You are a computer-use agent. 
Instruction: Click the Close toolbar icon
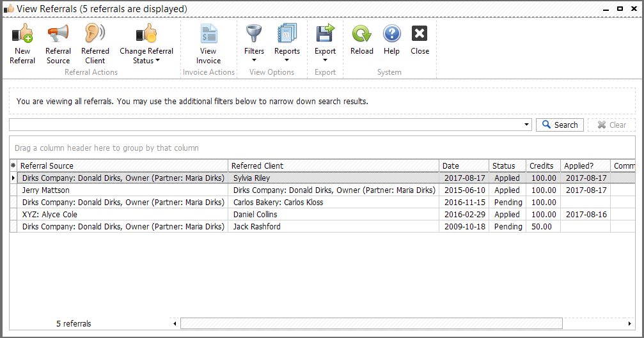point(420,34)
